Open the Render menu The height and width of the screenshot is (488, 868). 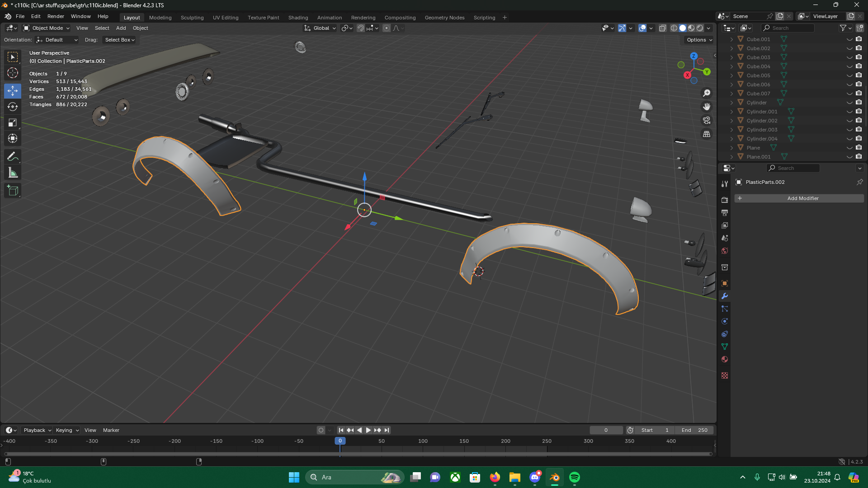click(56, 16)
